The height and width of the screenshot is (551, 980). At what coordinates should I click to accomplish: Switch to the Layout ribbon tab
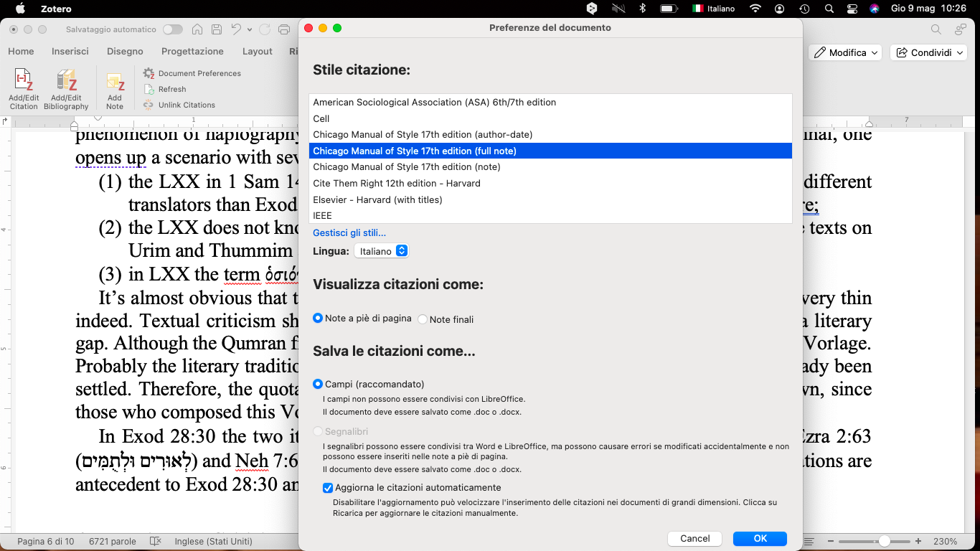(258, 51)
